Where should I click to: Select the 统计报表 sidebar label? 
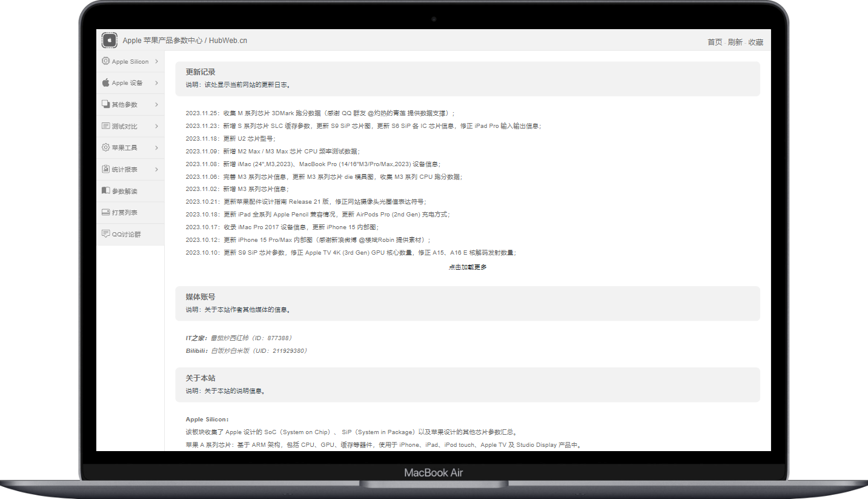(x=125, y=170)
